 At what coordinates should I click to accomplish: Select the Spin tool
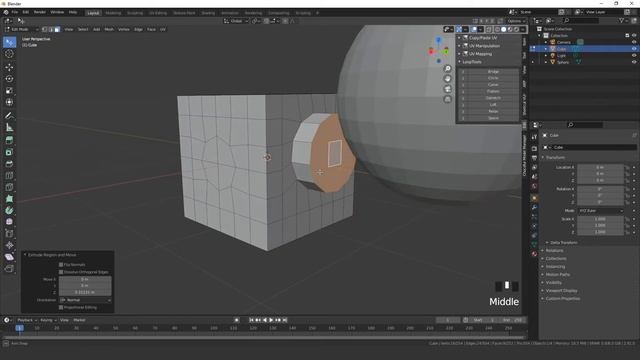coord(9,211)
